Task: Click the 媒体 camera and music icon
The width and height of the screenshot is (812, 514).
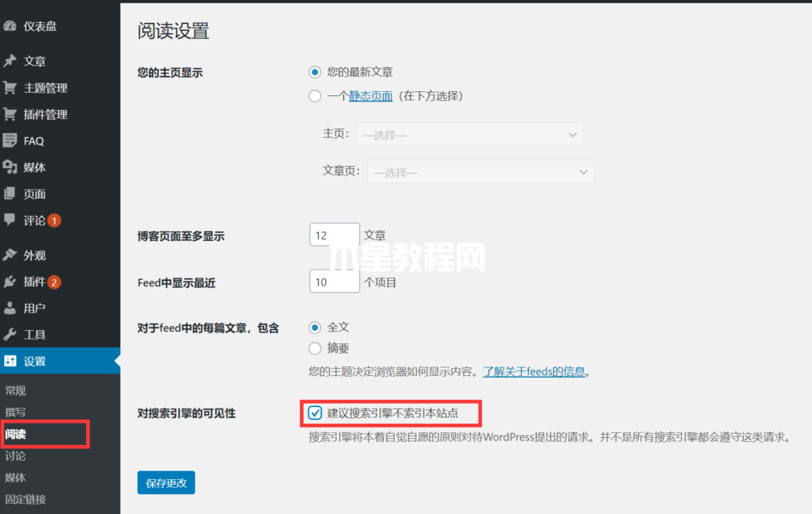Action: tap(10, 167)
